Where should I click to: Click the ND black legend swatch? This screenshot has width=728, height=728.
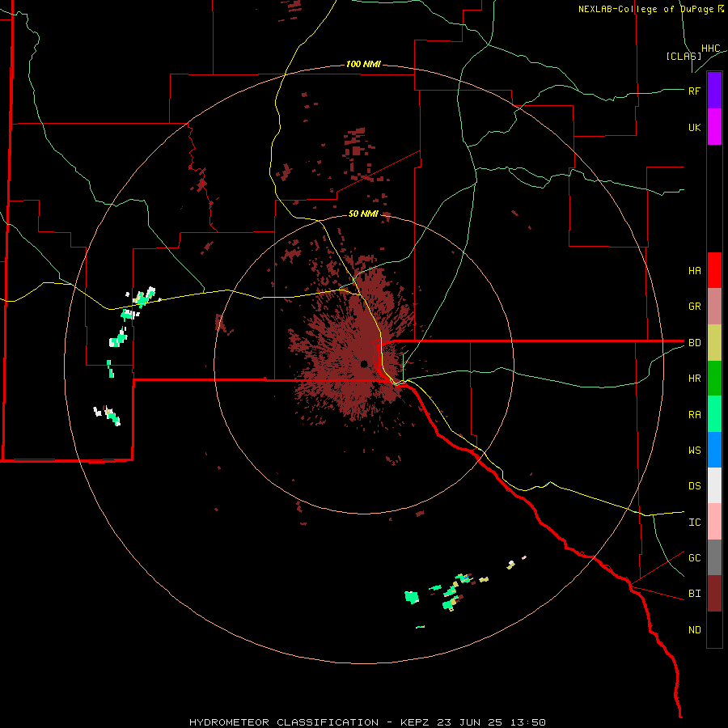714,629
